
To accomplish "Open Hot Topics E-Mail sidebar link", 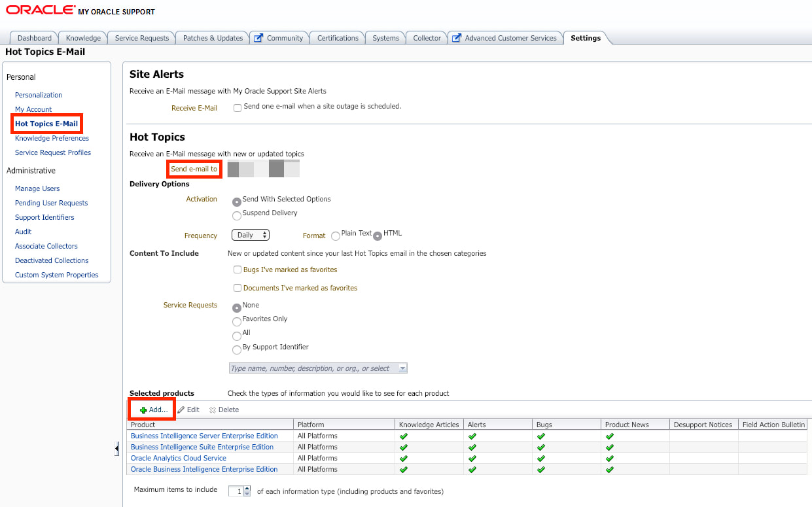I will 46,124.
